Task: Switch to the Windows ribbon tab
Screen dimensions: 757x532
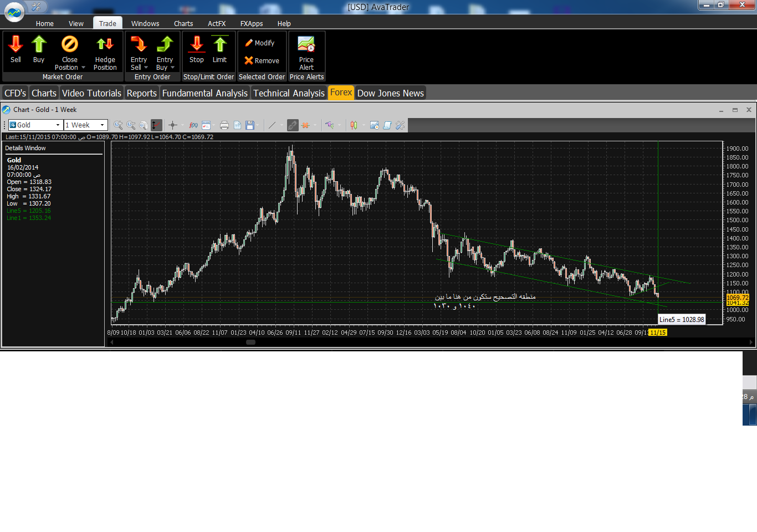Action: pyautogui.click(x=145, y=24)
